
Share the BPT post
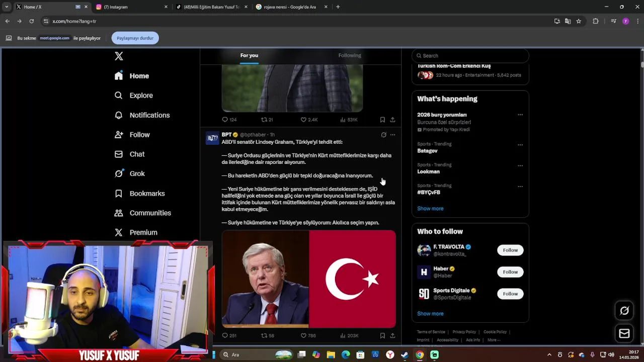(x=392, y=335)
